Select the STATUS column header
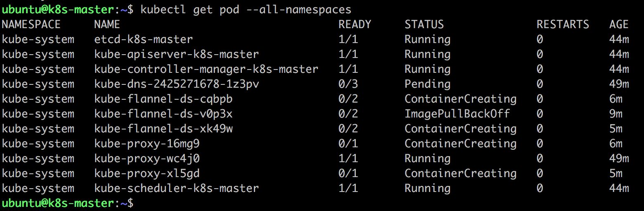 (x=424, y=24)
